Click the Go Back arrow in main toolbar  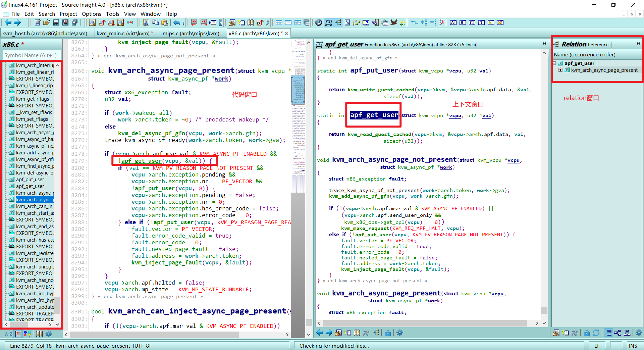click(x=8, y=22)
